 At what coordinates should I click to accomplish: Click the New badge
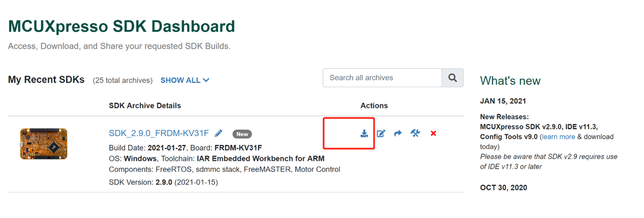pos(242,134)
